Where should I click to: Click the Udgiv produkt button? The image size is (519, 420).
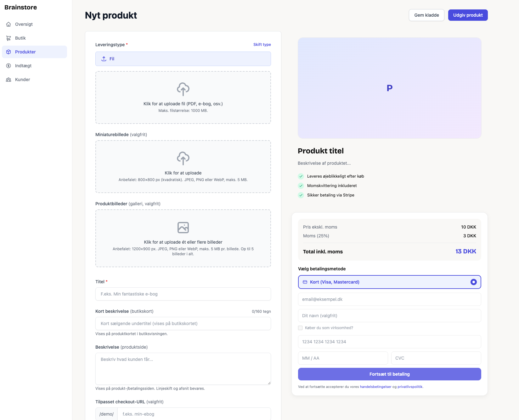pyautogui.click(x=468, y=15)
